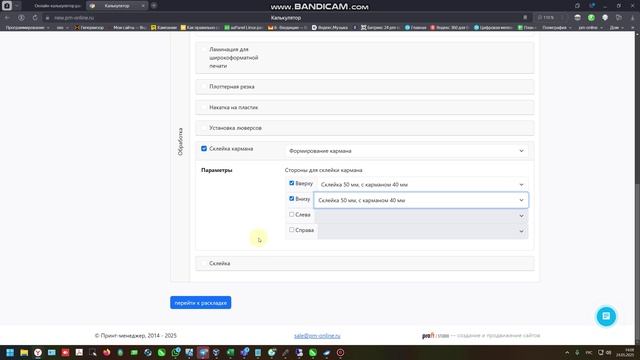
Task: Open the Слева gluing dropdown
Action: coord(421,216)
